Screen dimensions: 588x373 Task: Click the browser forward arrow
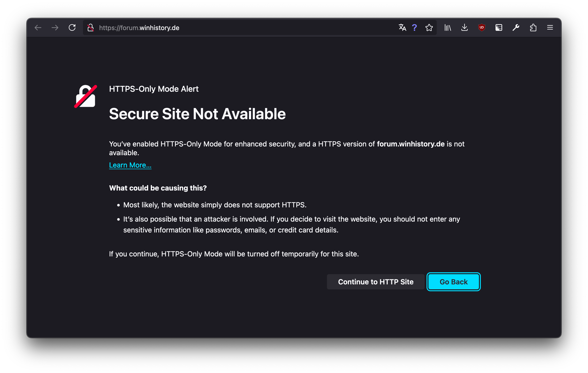(x=55, y=27)
